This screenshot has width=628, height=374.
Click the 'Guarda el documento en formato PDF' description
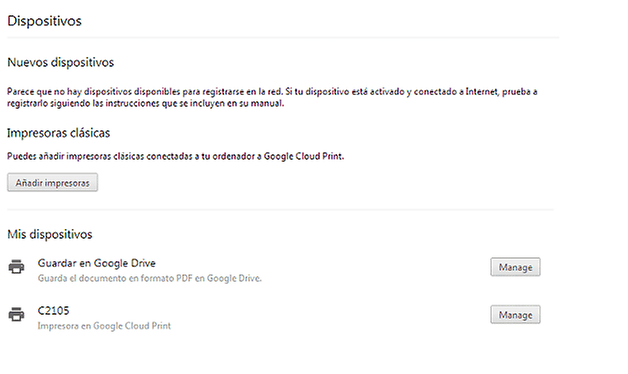tap(150, 278)
